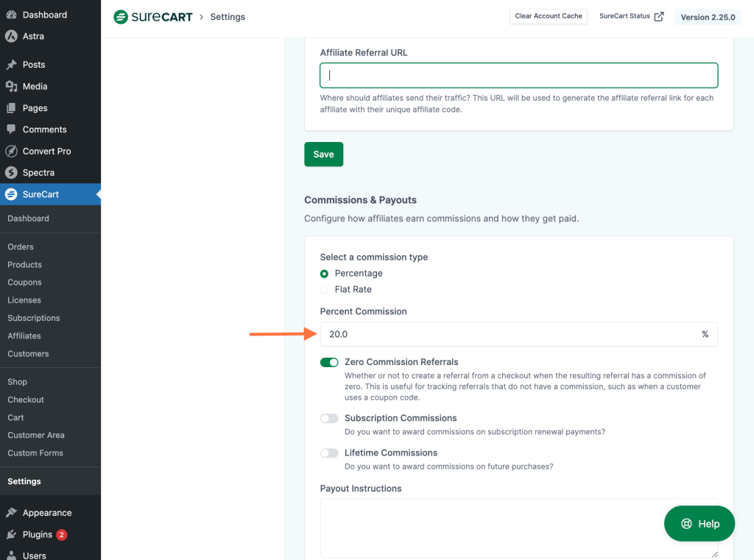Click the Spectra icon in sidebar

(11, 173)
